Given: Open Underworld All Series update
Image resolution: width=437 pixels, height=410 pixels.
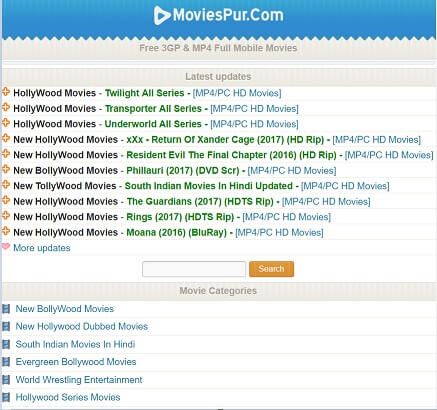Looking at the screenshot, I should 153,124.
